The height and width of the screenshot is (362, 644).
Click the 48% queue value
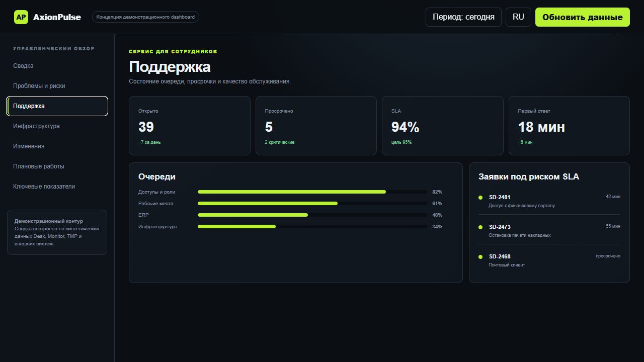point(437,215)
